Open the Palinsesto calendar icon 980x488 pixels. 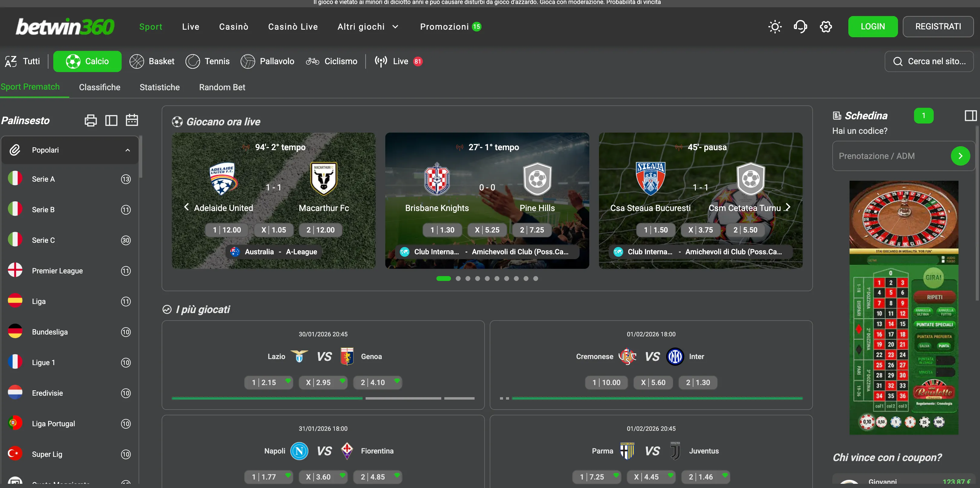point(132,120)
